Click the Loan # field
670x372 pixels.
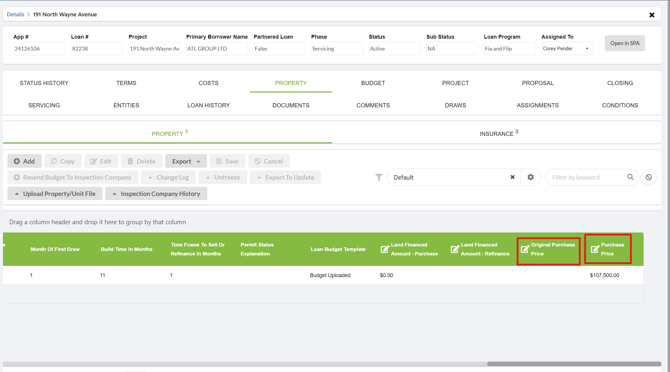click(x=97, y=49)
